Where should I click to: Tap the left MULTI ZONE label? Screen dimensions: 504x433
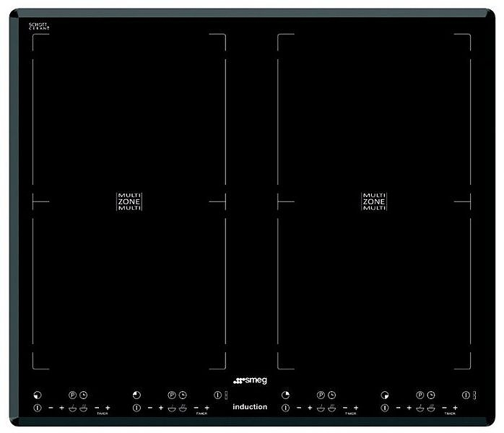pos(129,202)
